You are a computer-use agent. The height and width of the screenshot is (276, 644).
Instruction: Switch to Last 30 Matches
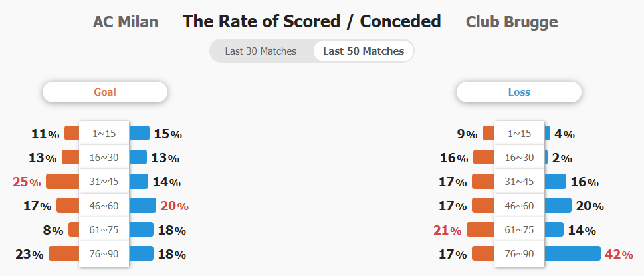261,51
